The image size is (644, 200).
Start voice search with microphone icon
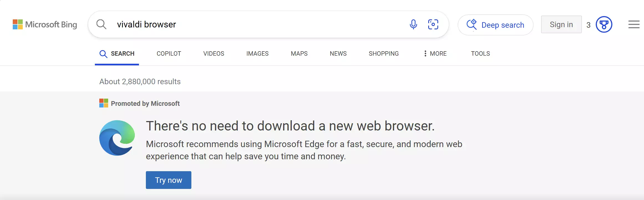point(413,24)
